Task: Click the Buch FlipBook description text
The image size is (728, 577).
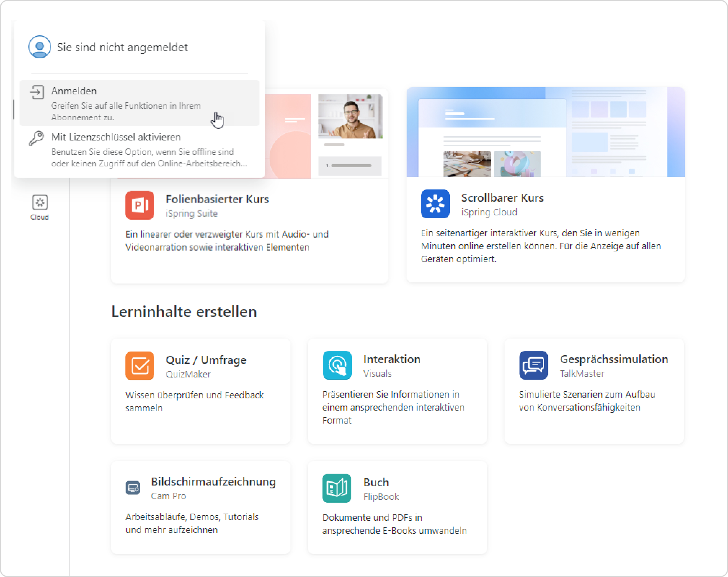Action: tap(394, 524)
